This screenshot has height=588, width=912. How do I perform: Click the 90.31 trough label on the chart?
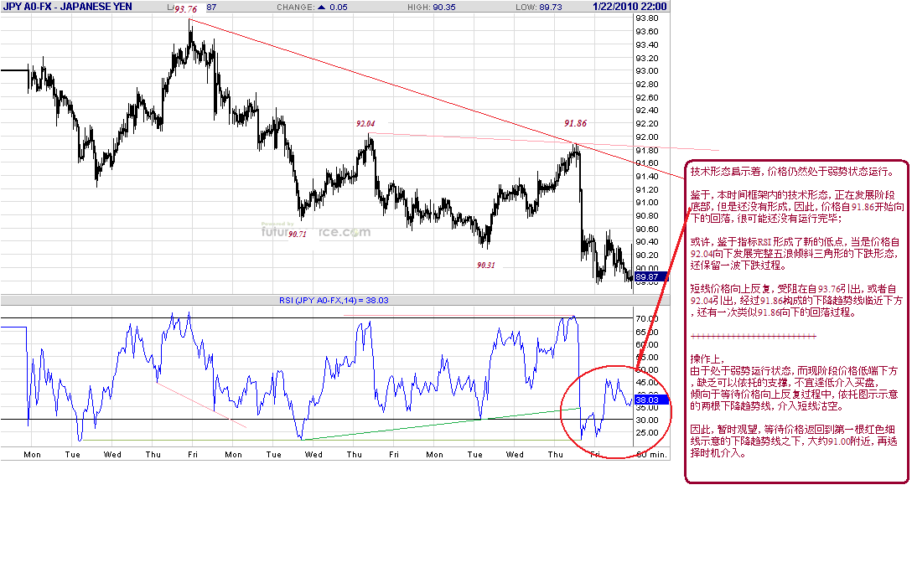(485, 265)
